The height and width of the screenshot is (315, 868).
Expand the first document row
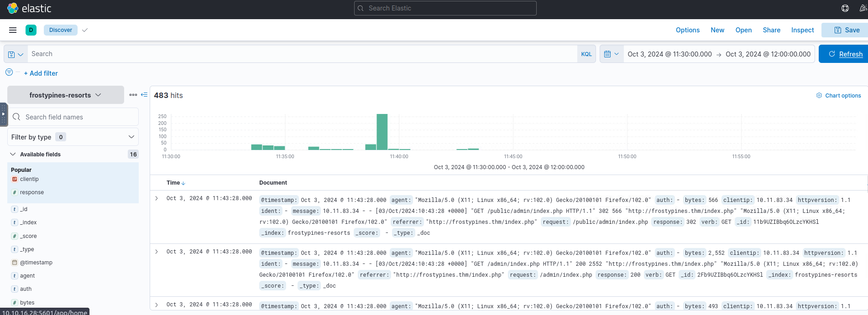[157, 198]
